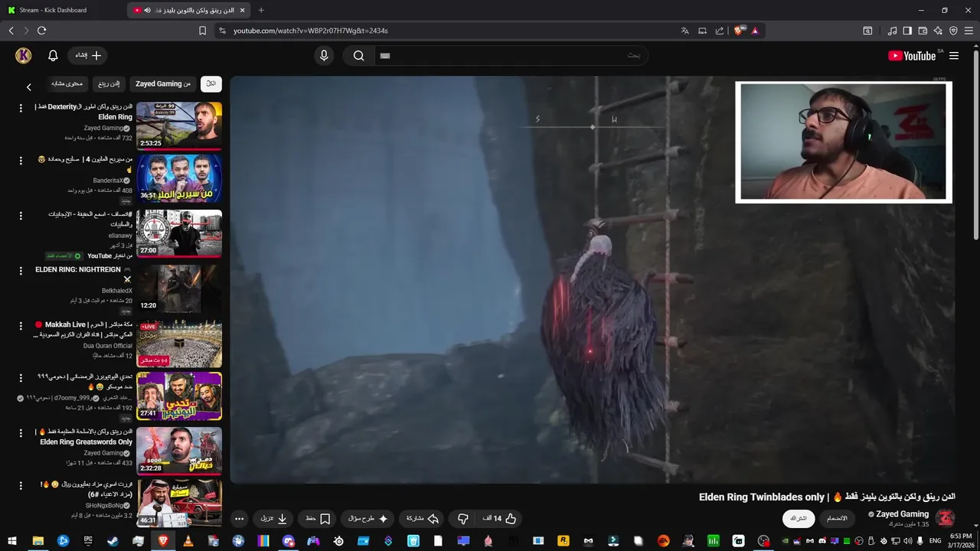Share this page icon in address bar

[720, 31]
